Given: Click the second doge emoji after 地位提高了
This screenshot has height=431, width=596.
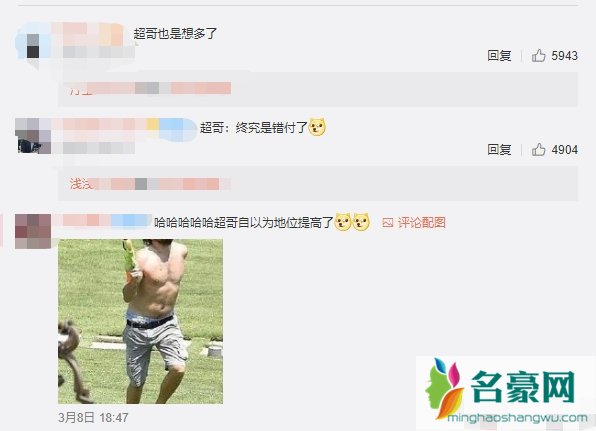Looking at the screenshot, I should (361, 222).
